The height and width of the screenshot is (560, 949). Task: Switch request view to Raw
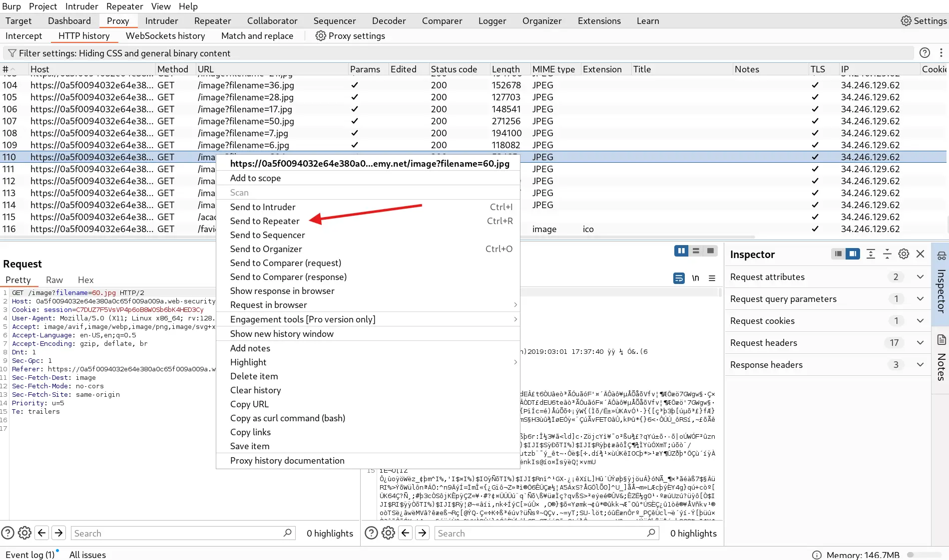pyautogui.click(x=54, y=280)
